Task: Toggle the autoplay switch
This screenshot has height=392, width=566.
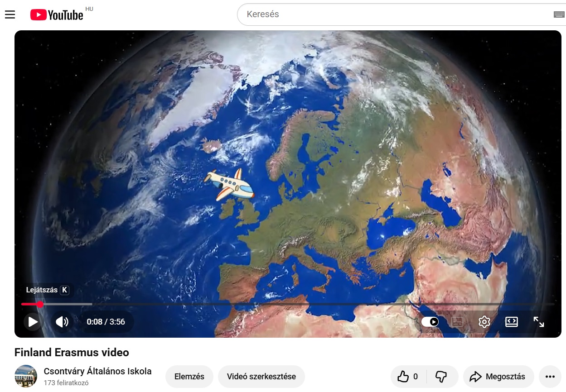Action: coord(430,322)
